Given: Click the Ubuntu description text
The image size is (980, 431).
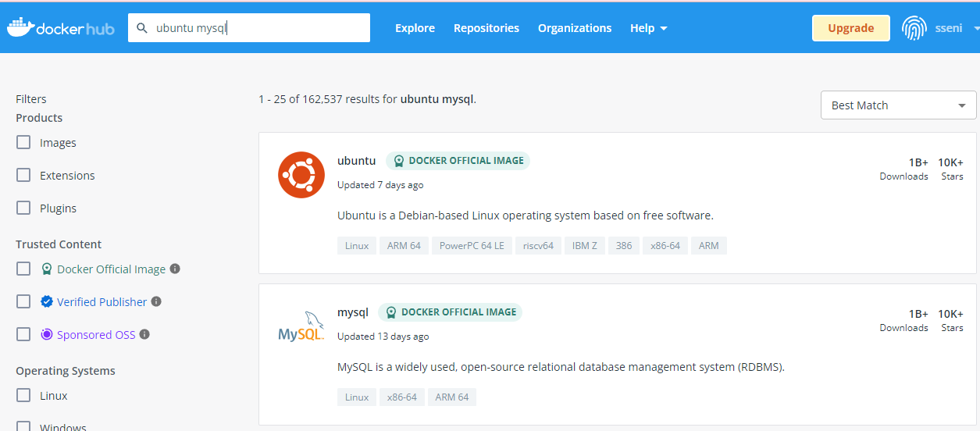Looking at the screenshot, I should [526, 215].
